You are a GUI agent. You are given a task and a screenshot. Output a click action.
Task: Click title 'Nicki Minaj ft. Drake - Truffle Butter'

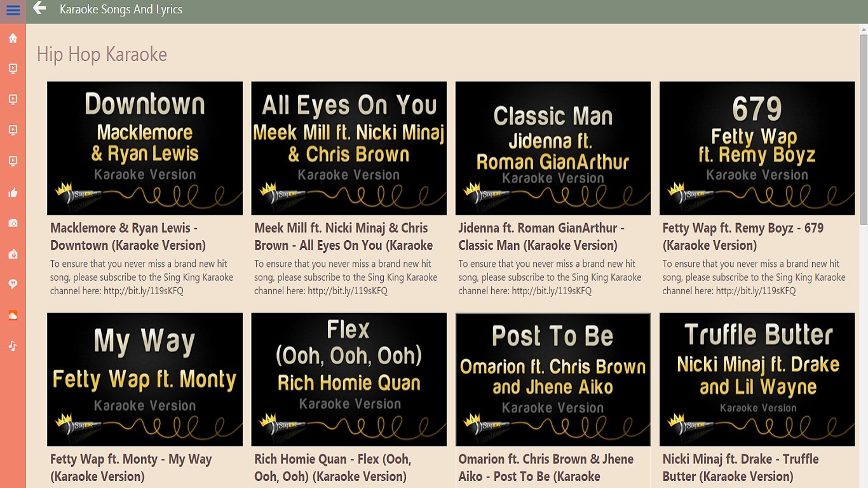(740, 468)
